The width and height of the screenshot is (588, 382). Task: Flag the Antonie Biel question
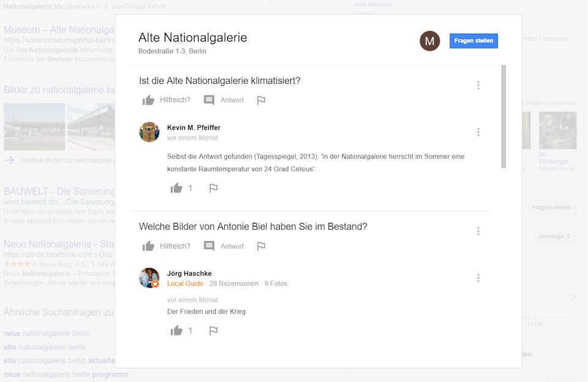tap(261, 246)
